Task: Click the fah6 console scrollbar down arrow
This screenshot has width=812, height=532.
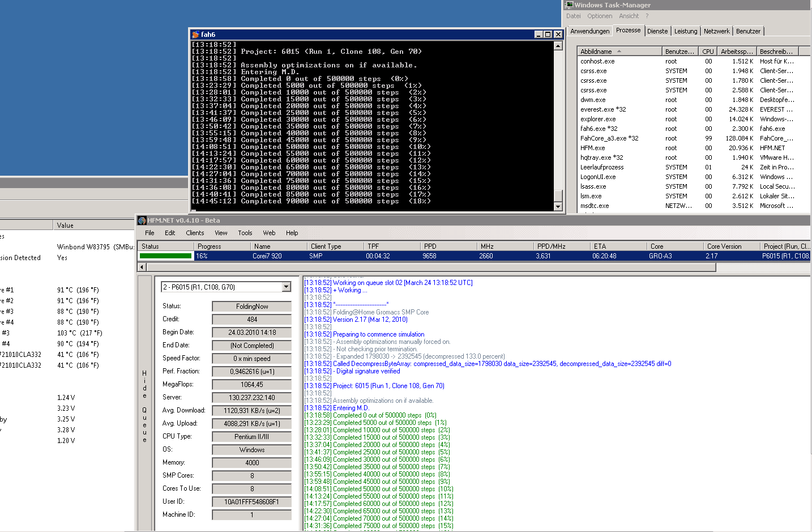Action: (x=558, y=207)
